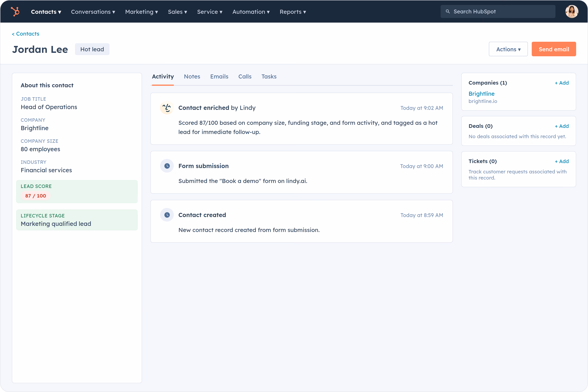The width and height of the screenshot is (588, 392).
Task: Click the Contact enriched by Lindy heading
Action: 217,108
